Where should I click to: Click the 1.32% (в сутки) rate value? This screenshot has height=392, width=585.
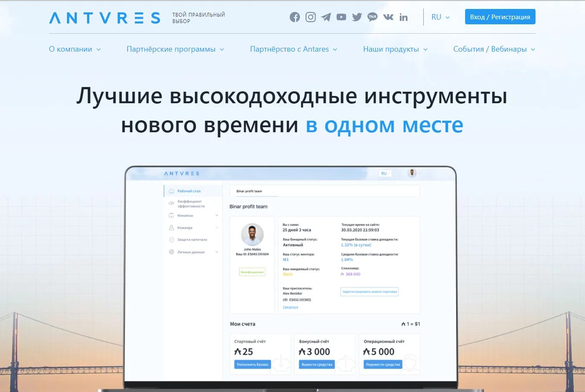tap(356, 245)
